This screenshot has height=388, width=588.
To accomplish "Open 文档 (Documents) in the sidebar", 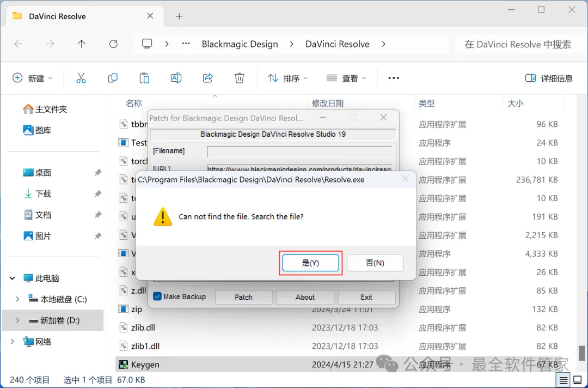I will click(37, 215).
